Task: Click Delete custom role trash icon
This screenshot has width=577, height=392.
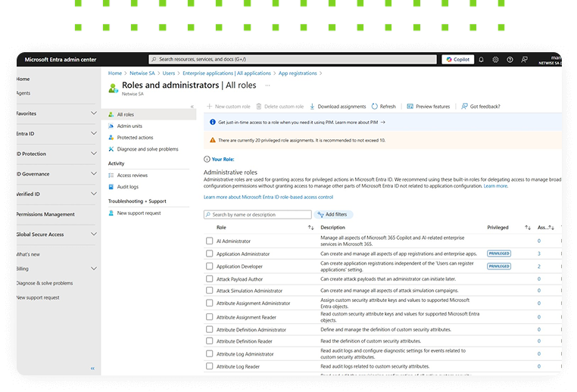Action: tap(259, 106)
